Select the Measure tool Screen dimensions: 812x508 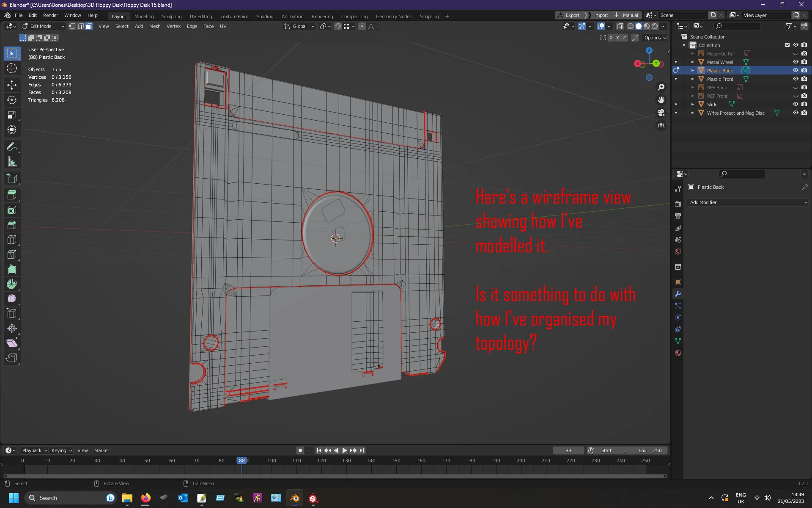coord(12,162)
